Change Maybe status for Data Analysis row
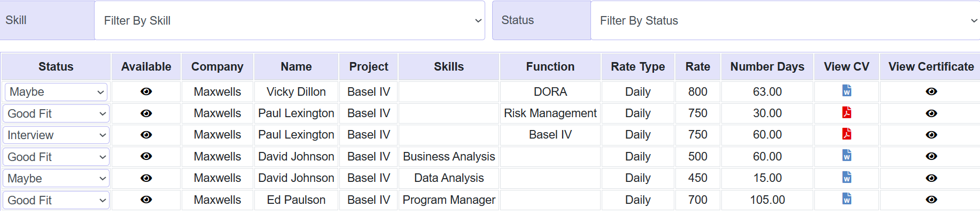The width and height of the screenshot is (980, 214). pyautogui.click(x=56, y=178)
